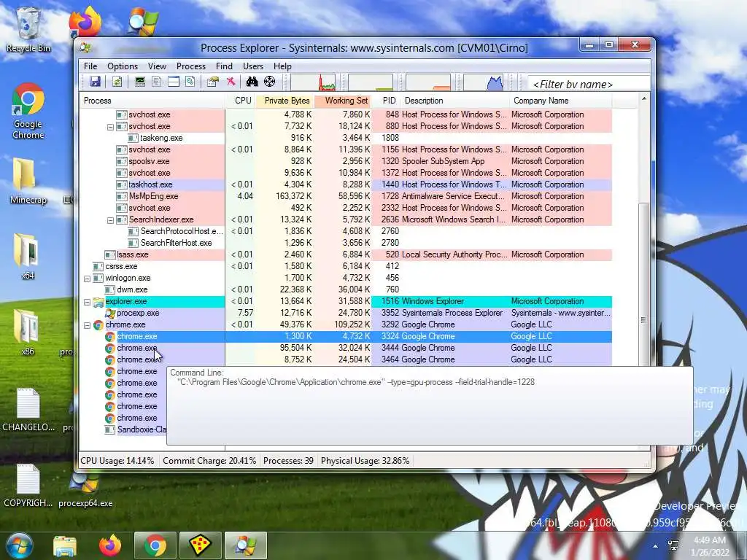
Task: Open the x64 desktop folder
Action: pyautogui.click(x=27, y=256)
